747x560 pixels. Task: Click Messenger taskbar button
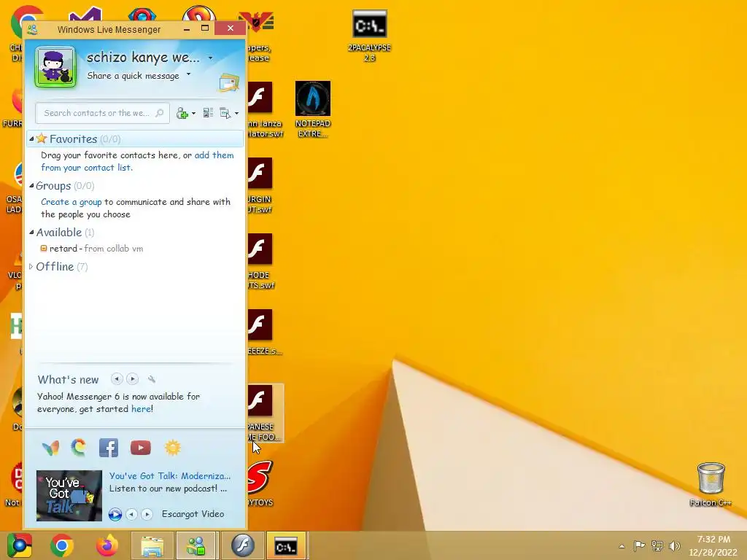(196, 545)
